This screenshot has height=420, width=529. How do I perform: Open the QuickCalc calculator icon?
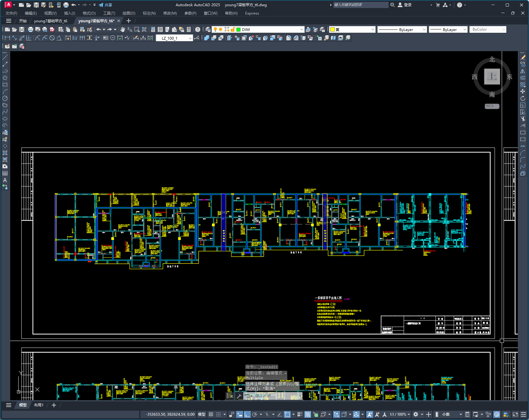pos(189,29)
